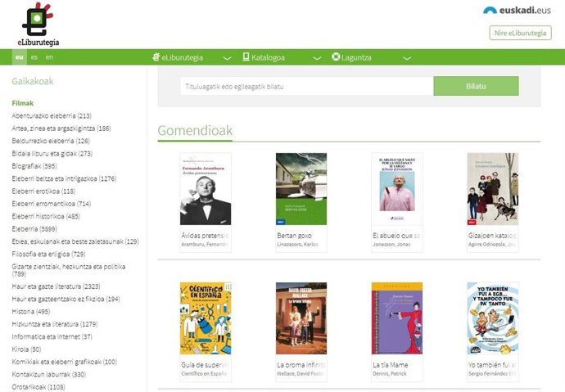Image resolution: width=565 pixels, height=392 pixels.
Task: Click the eLiburutegia logo
Action: tap(38, 25)
